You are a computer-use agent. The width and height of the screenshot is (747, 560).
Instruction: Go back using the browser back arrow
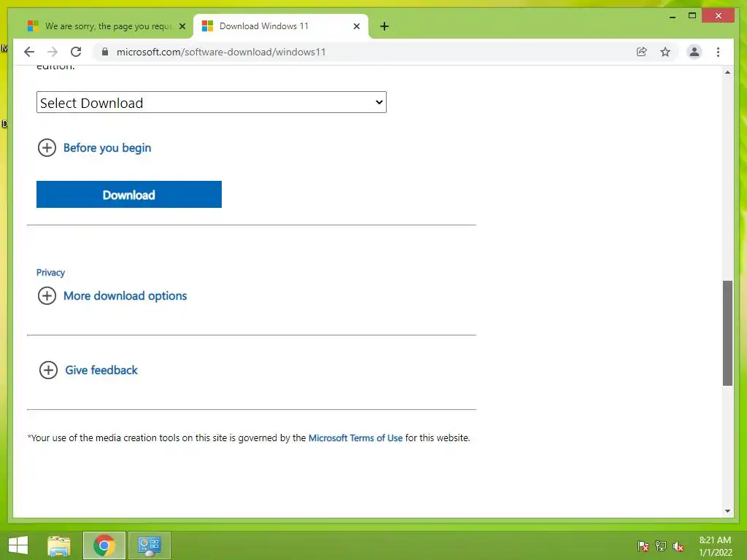tap(29, 52)
